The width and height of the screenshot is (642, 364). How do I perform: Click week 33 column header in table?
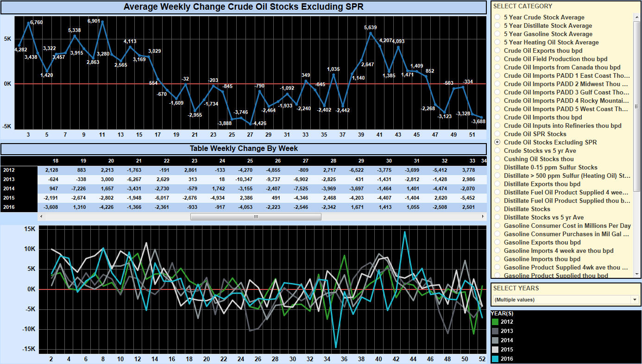(x=472, y=161)
